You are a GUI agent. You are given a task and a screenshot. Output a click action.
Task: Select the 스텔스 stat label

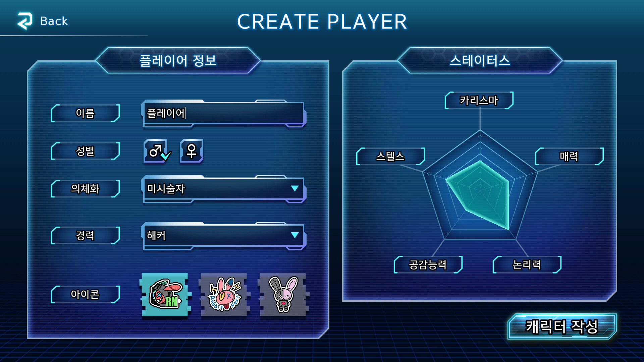point(390,156)
